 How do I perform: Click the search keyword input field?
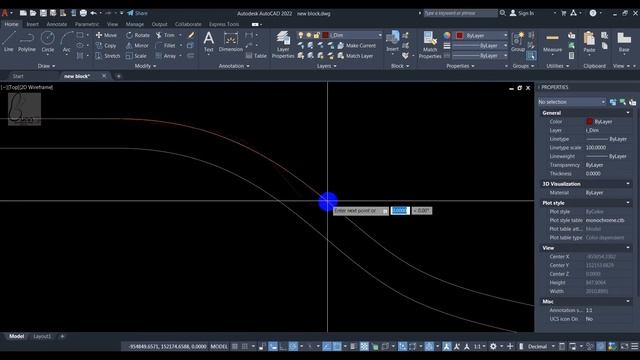point(460,13)
